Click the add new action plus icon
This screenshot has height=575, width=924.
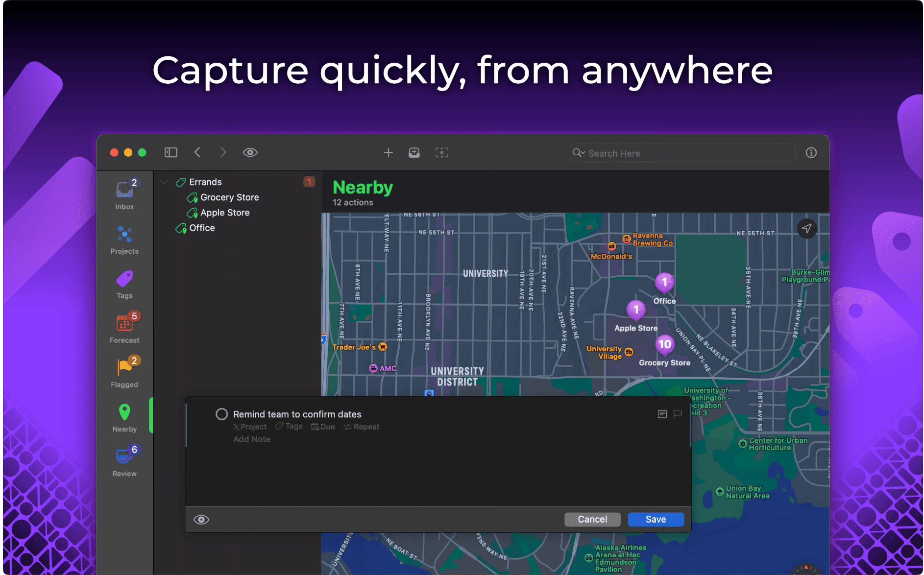coord(388,153)
